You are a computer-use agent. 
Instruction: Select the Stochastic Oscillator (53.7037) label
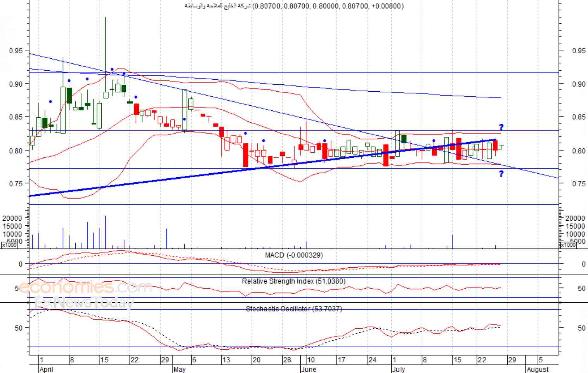[x=294, y=309]
